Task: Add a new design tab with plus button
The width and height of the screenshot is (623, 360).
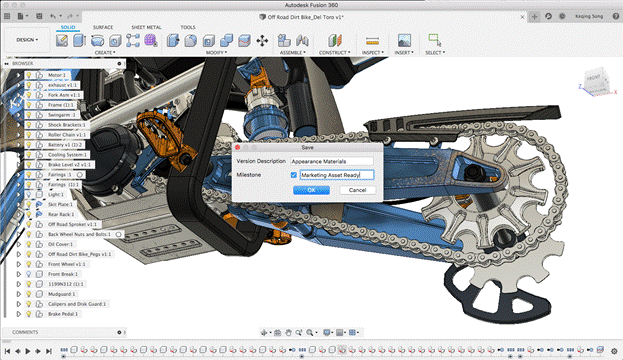Action: pos(534,16)
